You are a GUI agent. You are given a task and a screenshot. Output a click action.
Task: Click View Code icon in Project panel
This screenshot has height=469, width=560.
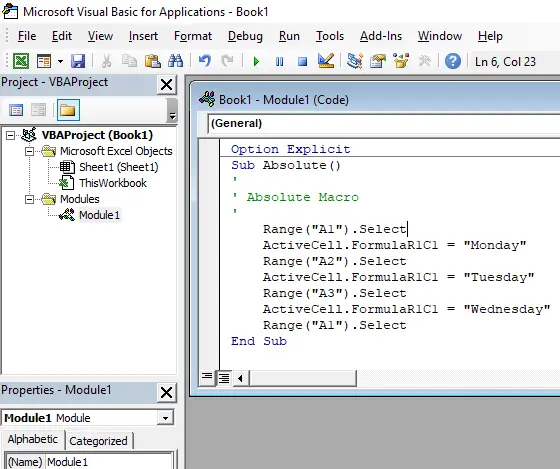click(16, 110)
